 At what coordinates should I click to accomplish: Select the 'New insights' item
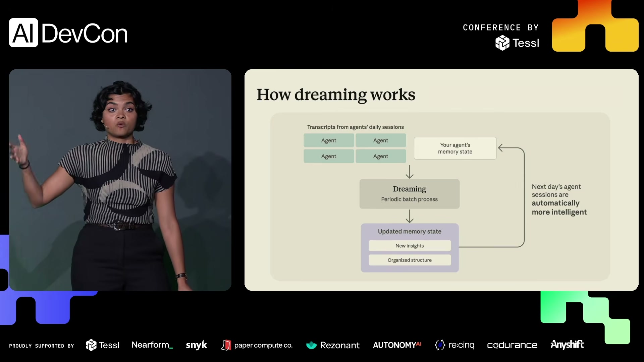coord(410,246)
